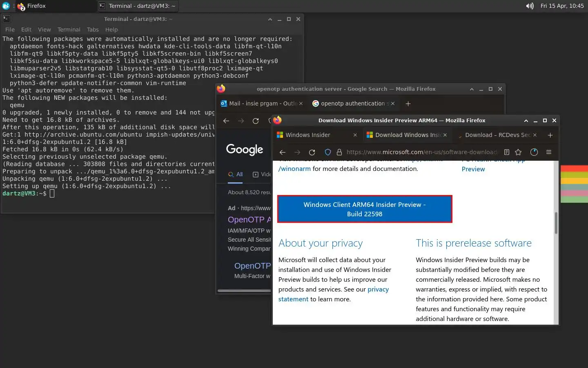This screenshot has height=368, width=588.
Task: Click horizontal scrollbar in Google Search window
Action: pos(244,291)
